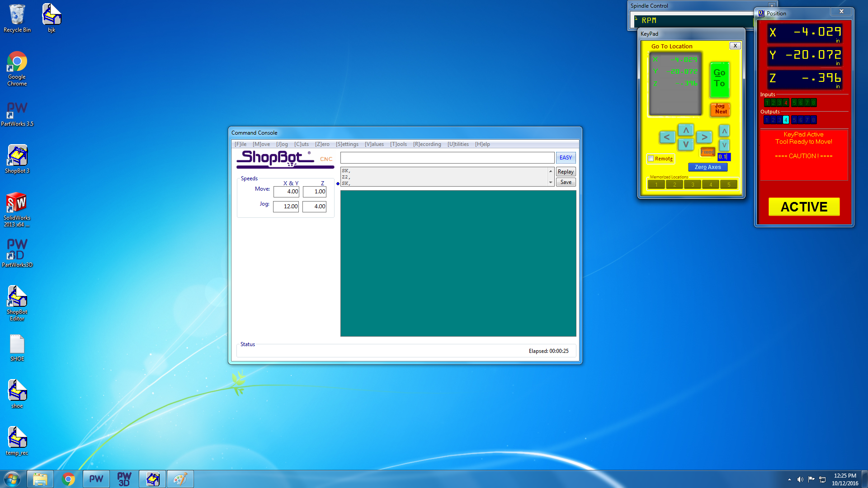The width and height of the screenshot is (868, 488).
Task: Click the Move X & Y speed field
Action: (x=286, y=192)
